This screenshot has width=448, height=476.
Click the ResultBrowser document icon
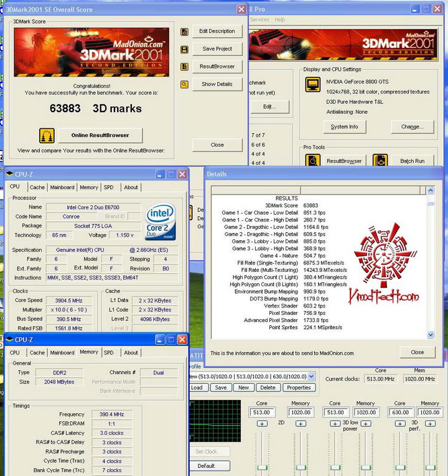184,67
